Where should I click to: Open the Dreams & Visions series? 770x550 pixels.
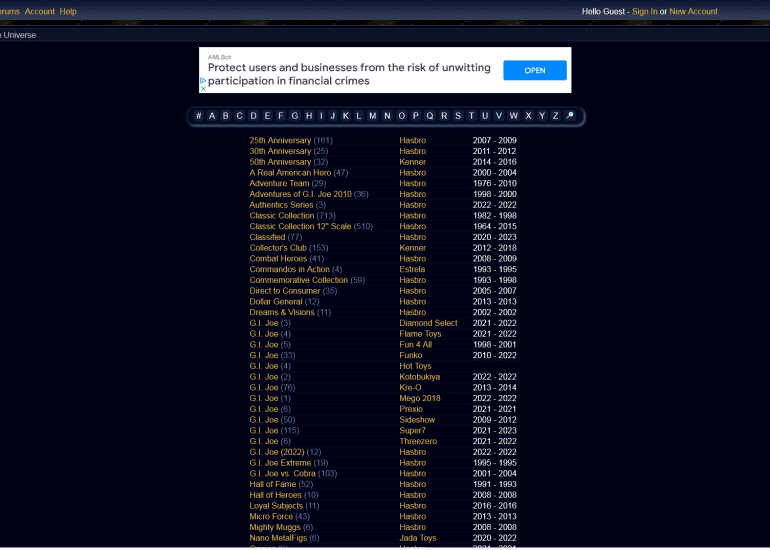pyautogui.click(x=282, y=313)
